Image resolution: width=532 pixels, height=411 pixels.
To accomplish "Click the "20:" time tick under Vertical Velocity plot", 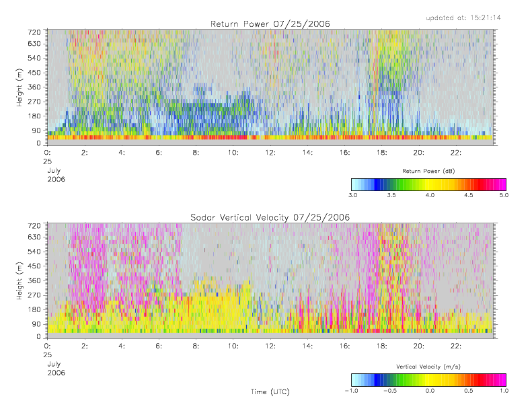I will point(419,346).
